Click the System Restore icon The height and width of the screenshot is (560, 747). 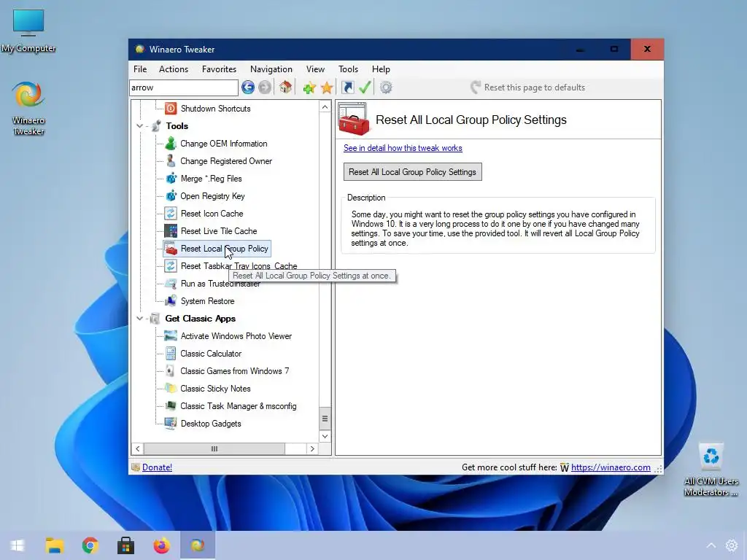click(171, 301)
